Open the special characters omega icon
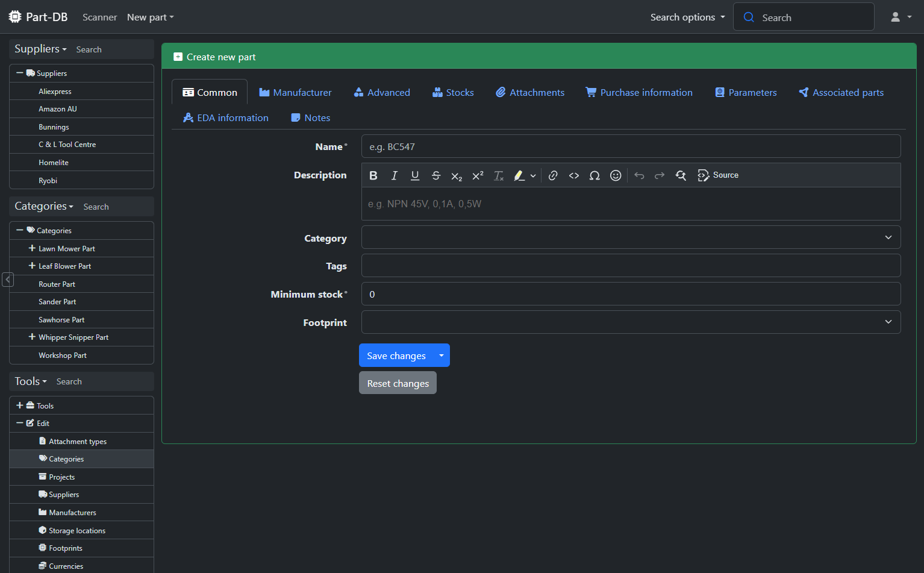 (x=595, y=175)
